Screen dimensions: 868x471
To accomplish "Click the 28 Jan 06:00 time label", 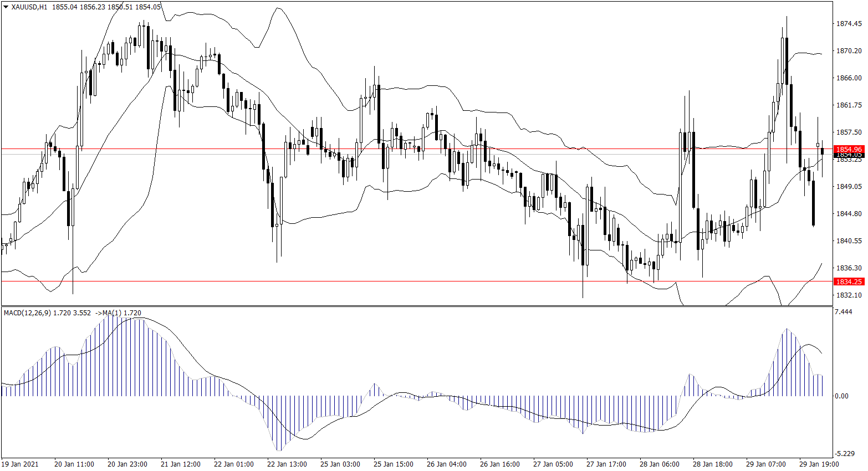I will click(x=659, y=464).
